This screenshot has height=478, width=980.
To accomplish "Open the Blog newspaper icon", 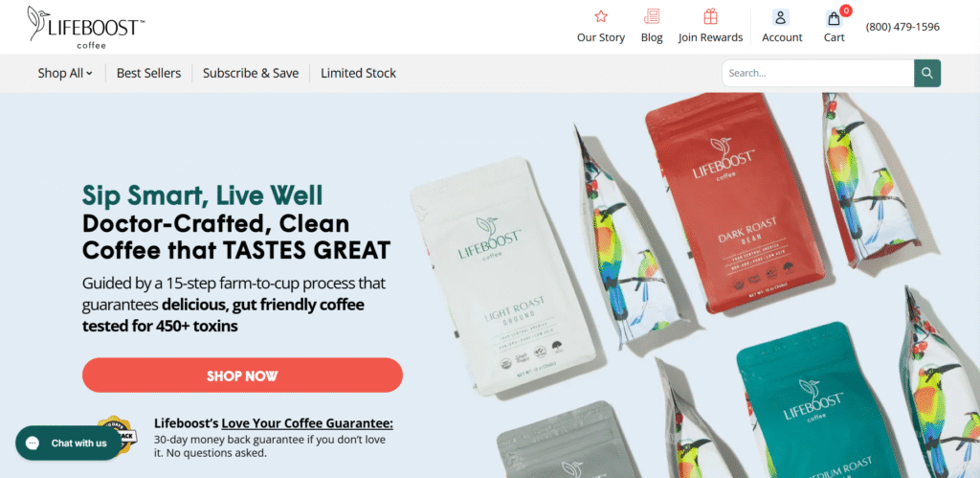I will coord(652,16).
